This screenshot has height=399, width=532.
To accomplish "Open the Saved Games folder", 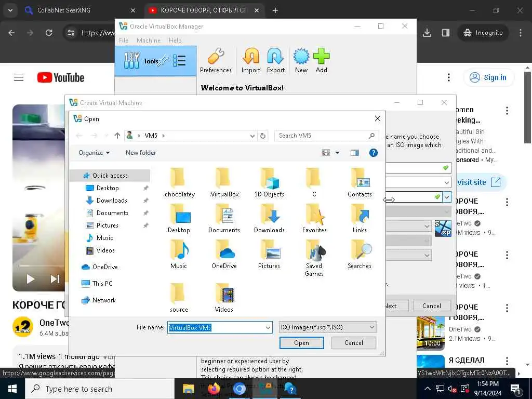I will pos(314,259).
